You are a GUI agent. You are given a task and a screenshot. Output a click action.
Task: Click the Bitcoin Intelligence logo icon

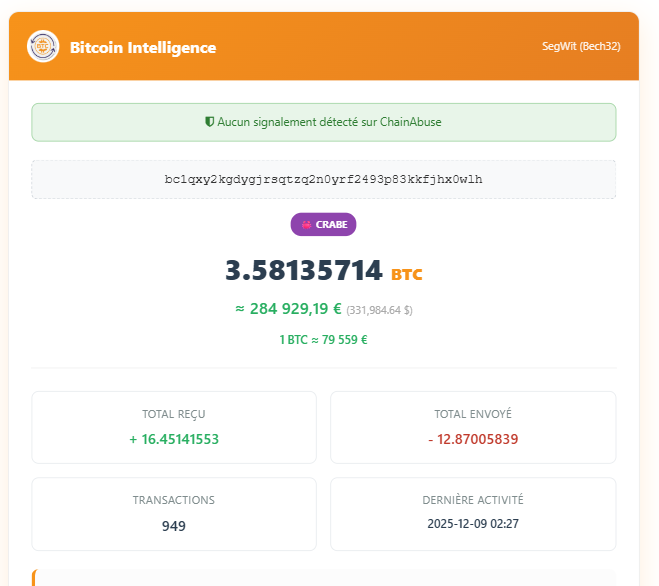(43, 47)
